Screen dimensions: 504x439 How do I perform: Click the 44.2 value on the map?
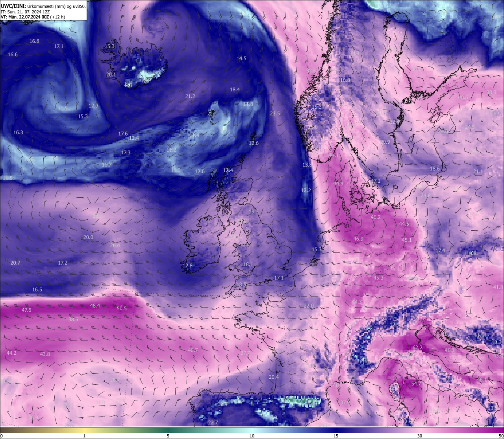click(x=11, y=353)
